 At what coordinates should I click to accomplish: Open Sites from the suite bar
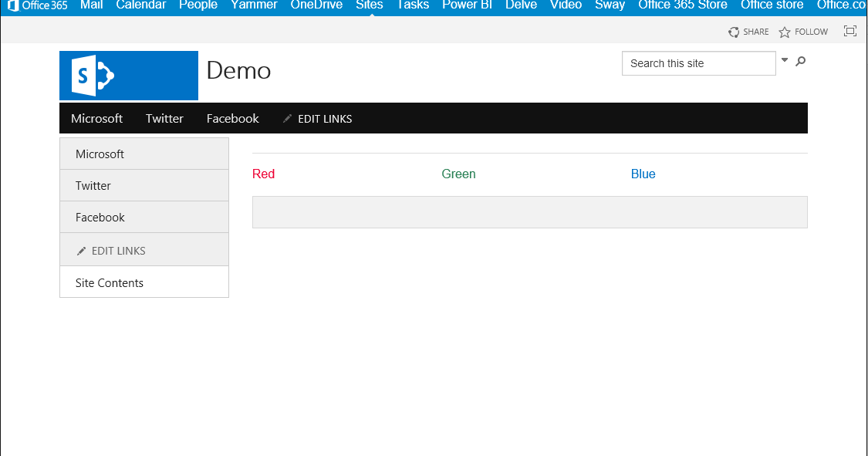(369, 5)
